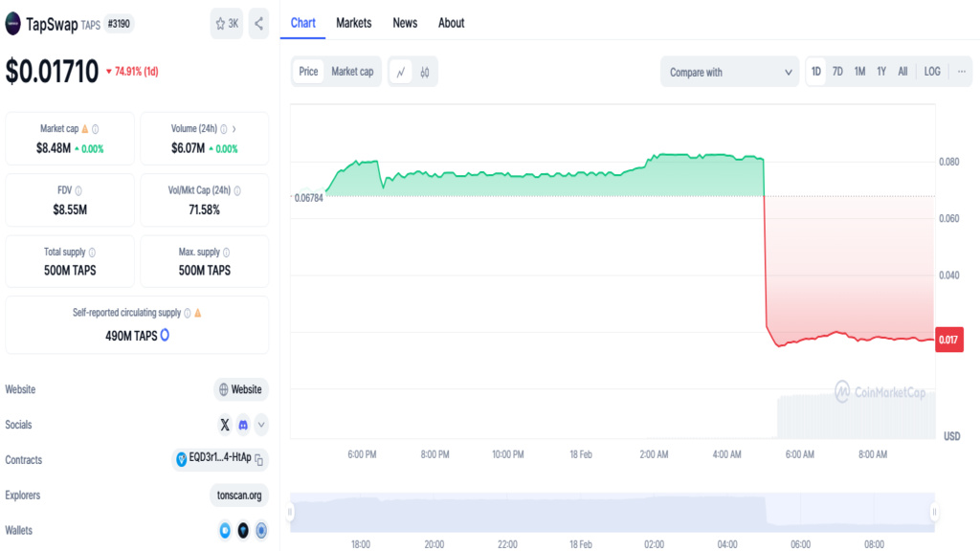The image size is (980, 551).
Task: Switch to the News tab
Action: click(405, 23)
